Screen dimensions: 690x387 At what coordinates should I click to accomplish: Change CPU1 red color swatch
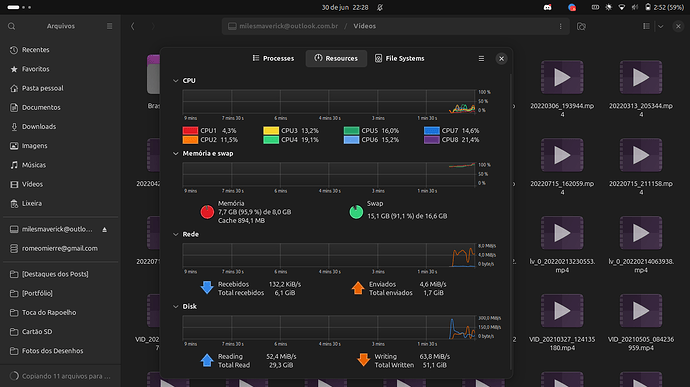[x=190, y=131]
